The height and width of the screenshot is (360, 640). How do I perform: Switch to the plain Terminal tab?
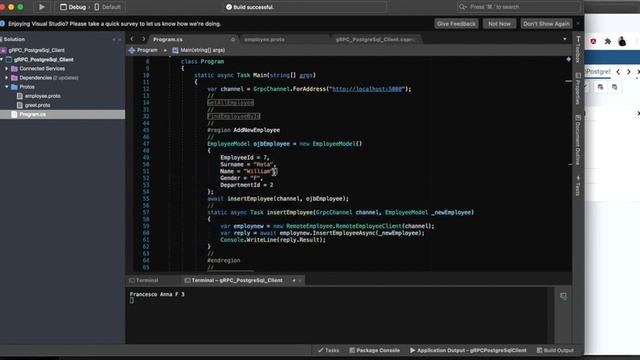[144, 280]
